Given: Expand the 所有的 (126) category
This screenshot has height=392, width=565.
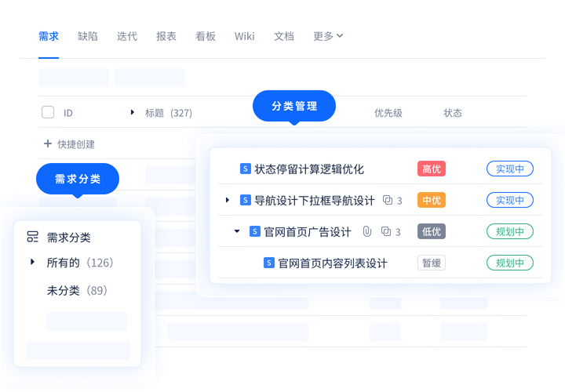Looking at the screenshot, I should (32, 262).
